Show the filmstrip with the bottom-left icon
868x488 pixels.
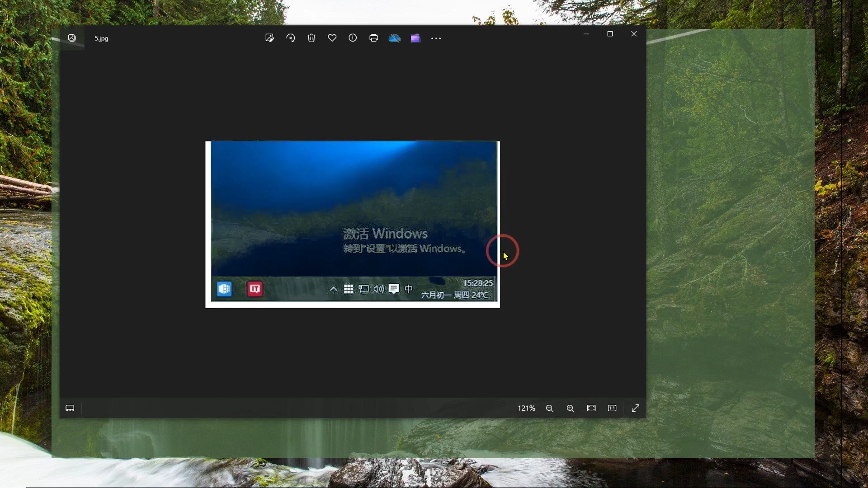[x=70, y=408]
